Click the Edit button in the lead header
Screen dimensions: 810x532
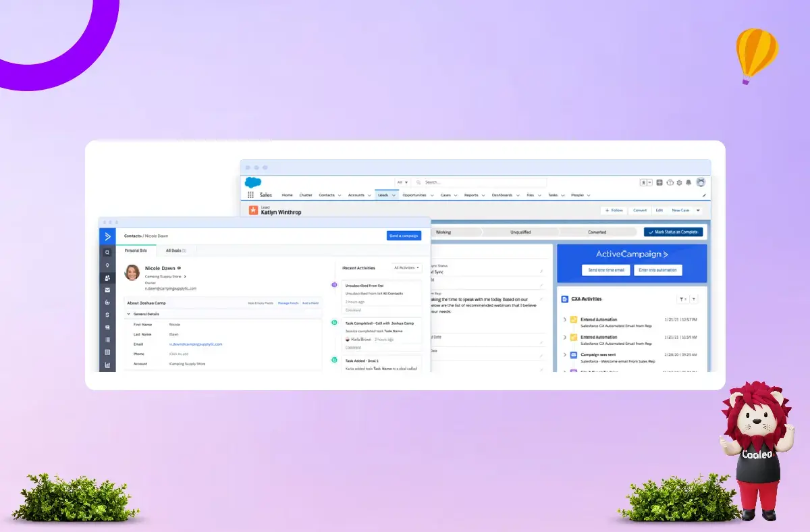(659, 211)
